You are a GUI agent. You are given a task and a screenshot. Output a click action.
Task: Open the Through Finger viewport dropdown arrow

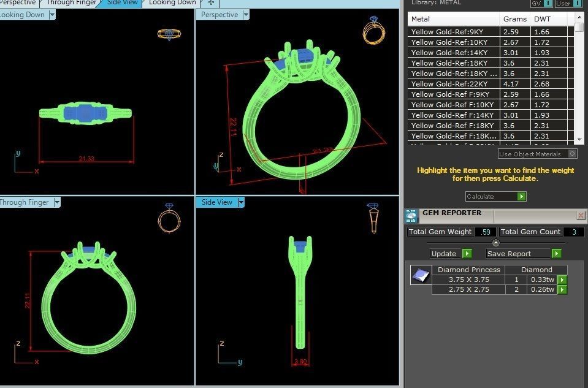(x=57, y=202)
